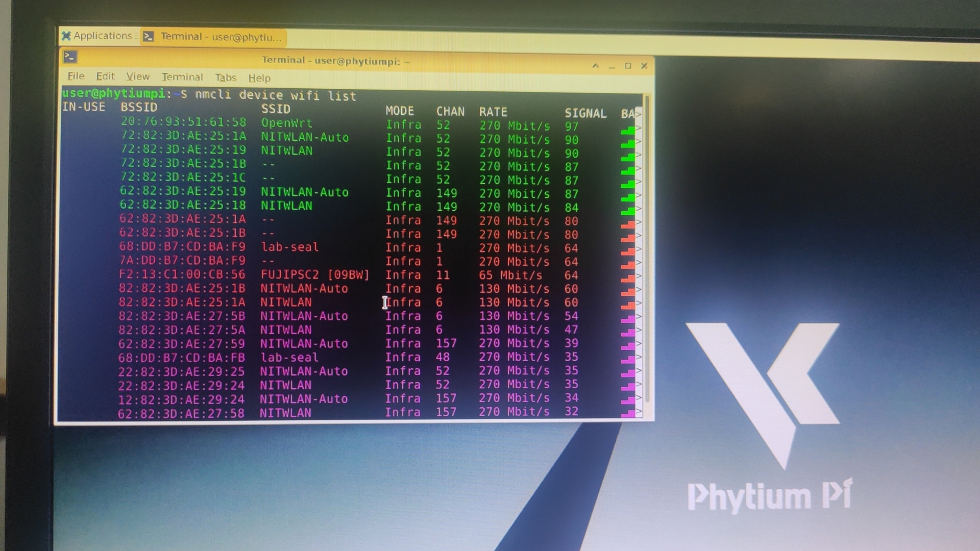980x551 pixels.
Task: Click the keep-above arrow button in the title bar
Action: point(595,66)
